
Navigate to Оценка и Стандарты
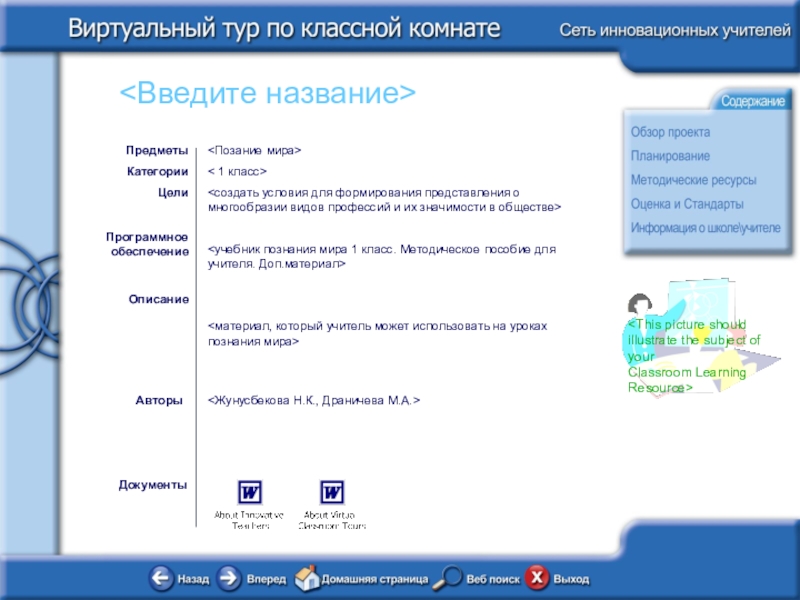(686, 204)
